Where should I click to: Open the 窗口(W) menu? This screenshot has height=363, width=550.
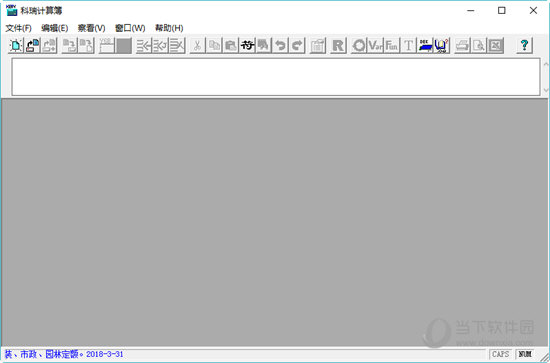point(130,28)
